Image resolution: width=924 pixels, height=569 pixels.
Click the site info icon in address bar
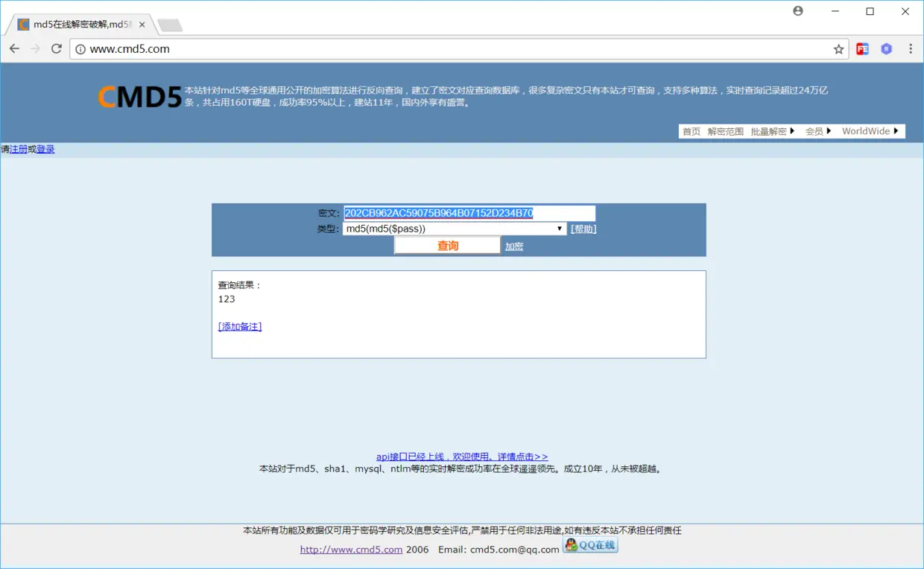tap(80, 49)
